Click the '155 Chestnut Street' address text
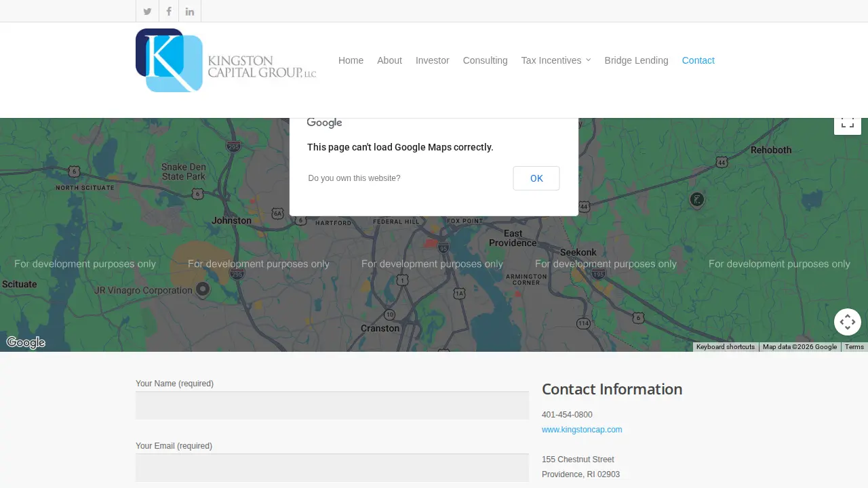Viewport: 868px width, 488px height. [x=578, y=460]
